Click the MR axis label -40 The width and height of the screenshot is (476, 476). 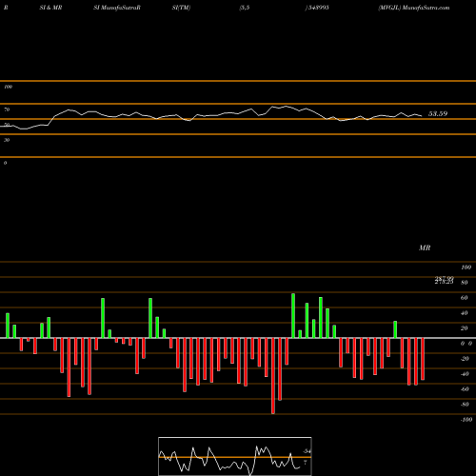coord(465,374)
